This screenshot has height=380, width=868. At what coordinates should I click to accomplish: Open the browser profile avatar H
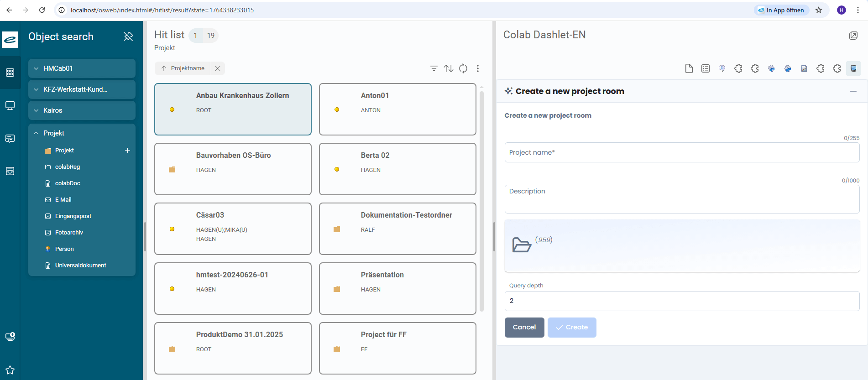point(842,10)
